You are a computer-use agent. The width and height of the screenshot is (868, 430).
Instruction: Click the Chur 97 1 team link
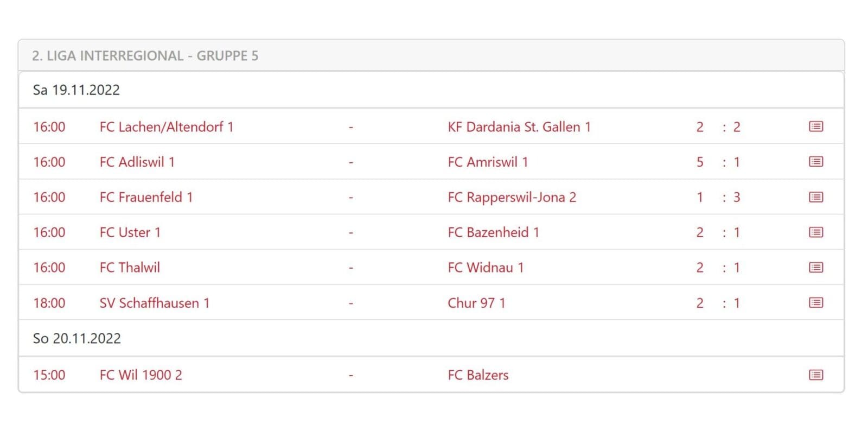tap(476, 303)
